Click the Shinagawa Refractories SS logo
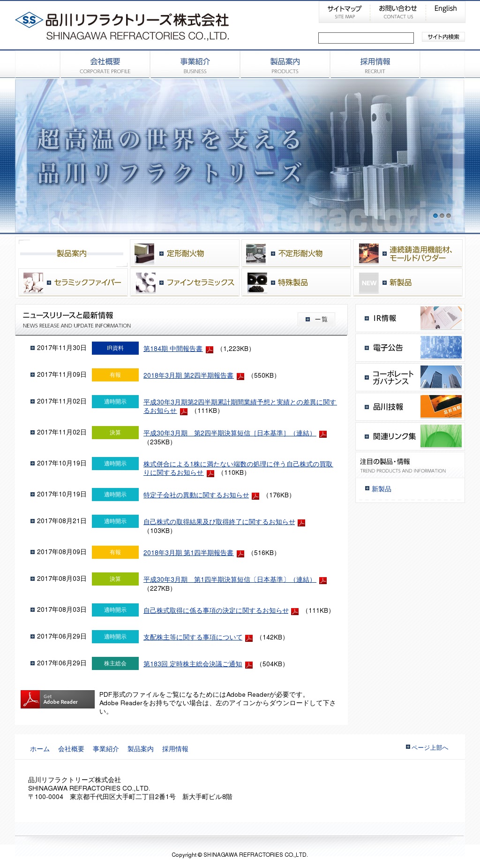 [x=29, y=20]
